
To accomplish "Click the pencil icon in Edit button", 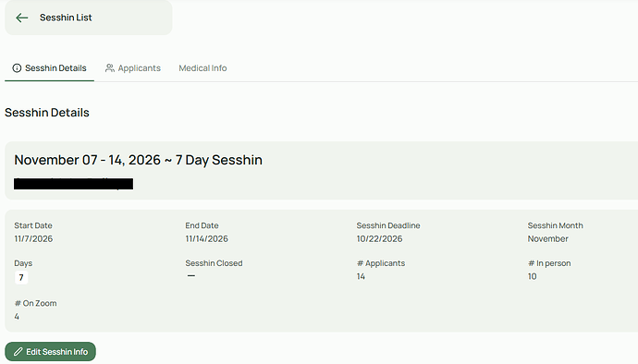I will click(x=18, y=351).
